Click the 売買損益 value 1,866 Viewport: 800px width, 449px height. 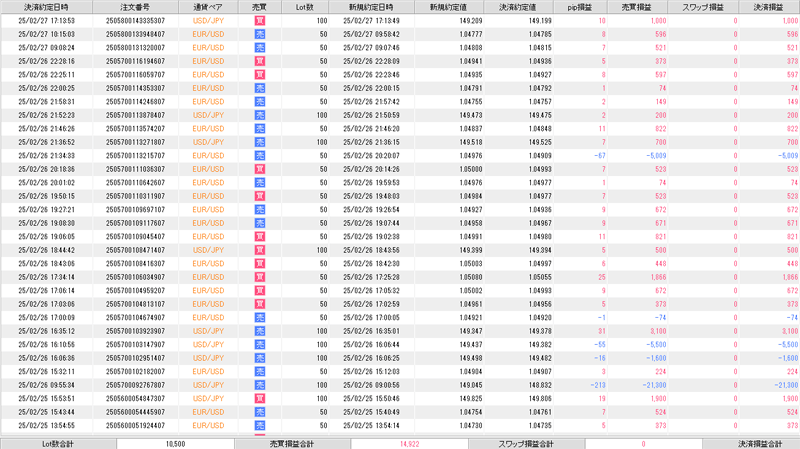658,277
